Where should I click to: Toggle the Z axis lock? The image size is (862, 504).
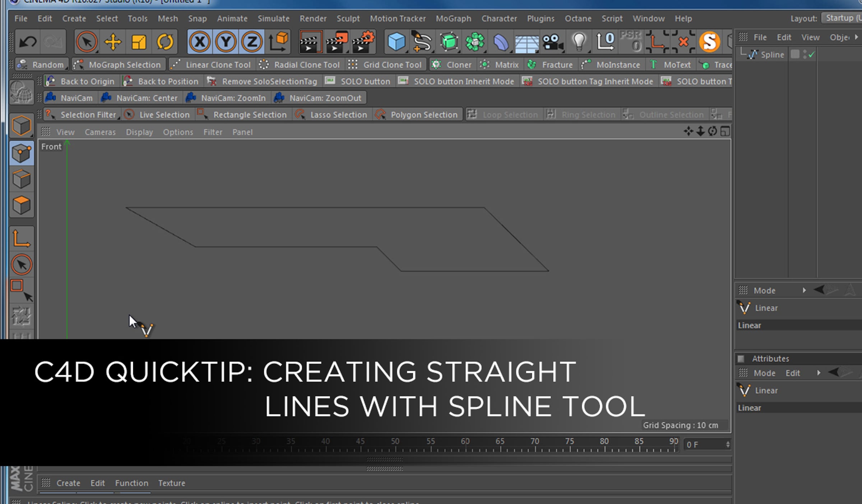pos(251,42)
